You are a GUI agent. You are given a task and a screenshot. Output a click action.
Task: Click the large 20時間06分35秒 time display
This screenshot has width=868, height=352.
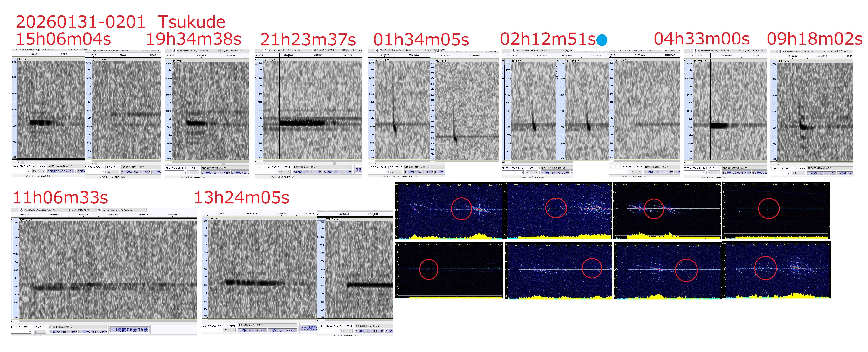130,329
